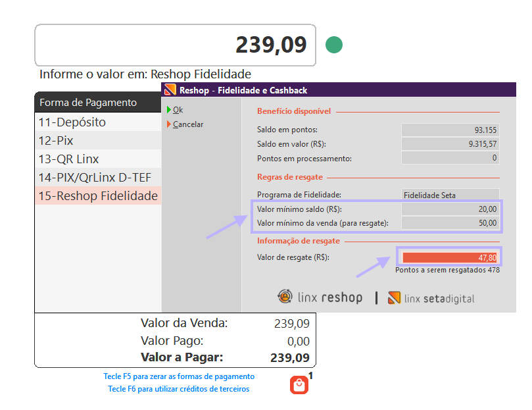The image size is (532, 410).
Task: Click the Saldo em pontos field 93.155
Action: pyautogui.click(x=450, y=130)
